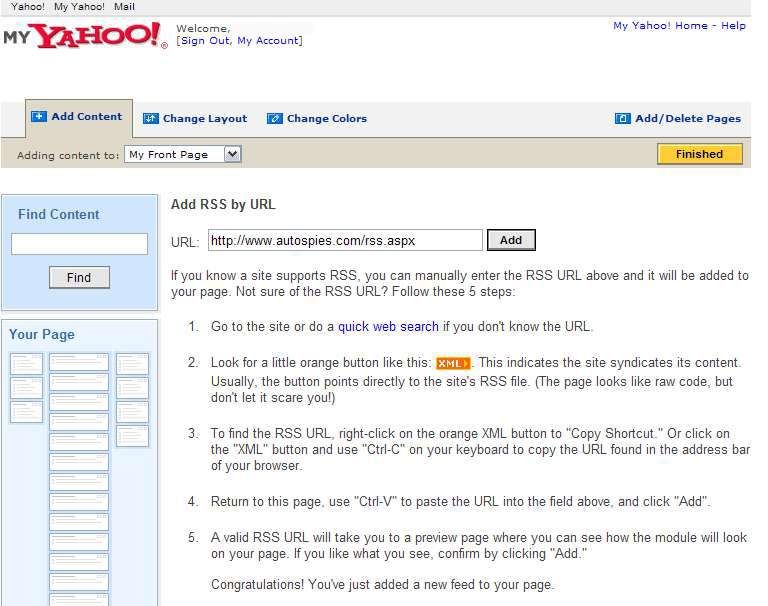Screen dimensions: 768x606
Task: Switch to the Change Layout tab
Action: click(x=204, y=118)
